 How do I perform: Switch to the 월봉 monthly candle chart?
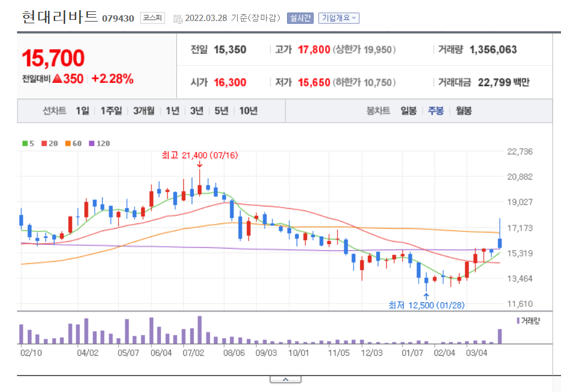click(463, 111)
